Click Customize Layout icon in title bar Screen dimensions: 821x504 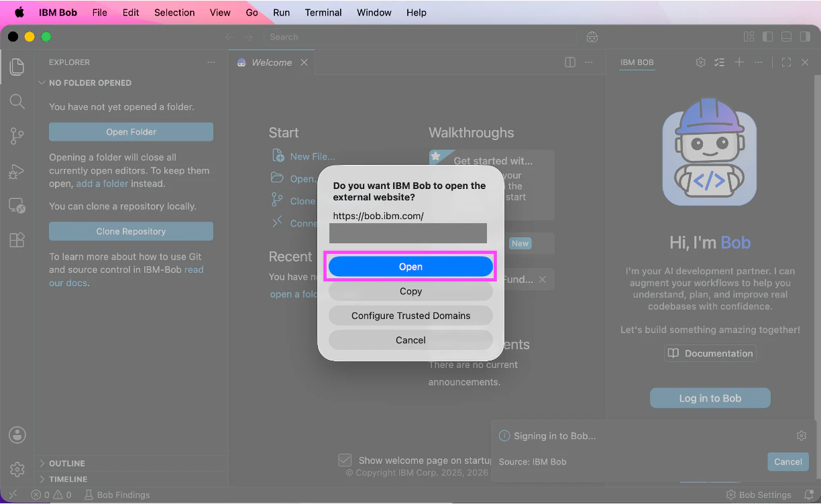(x=749, y=37)
